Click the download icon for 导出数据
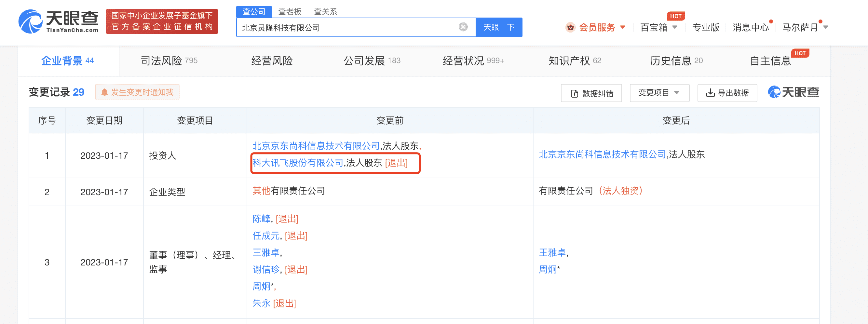The width and height of the screenshot is (868, 324). coord(711,93)
